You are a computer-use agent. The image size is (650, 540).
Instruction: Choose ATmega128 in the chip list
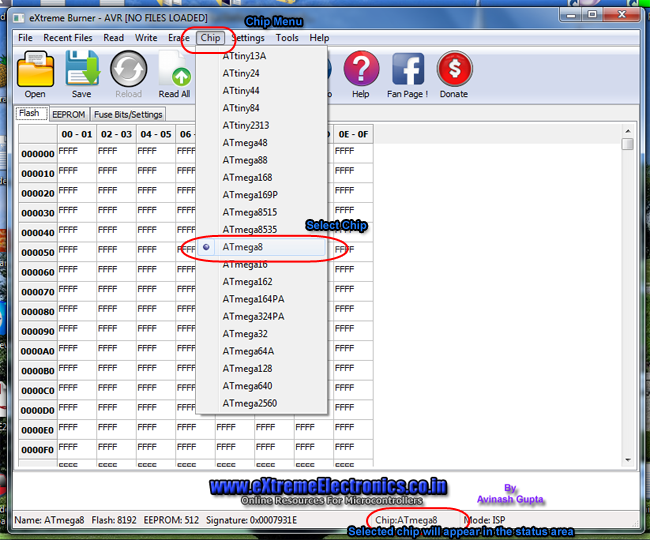[x=261, y=369]
